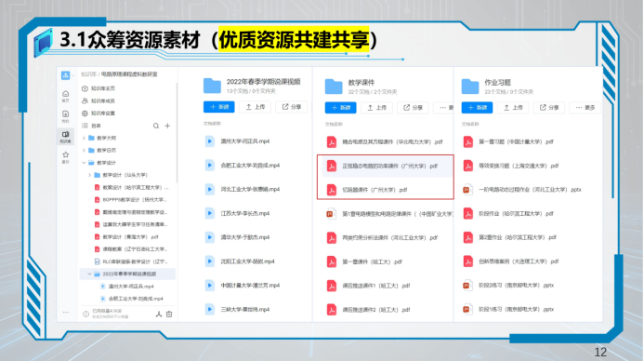This screenshot has width=644, height=361.
Task: Open the 首页 home icon in sidebar
Action: [x=66, y=96]
